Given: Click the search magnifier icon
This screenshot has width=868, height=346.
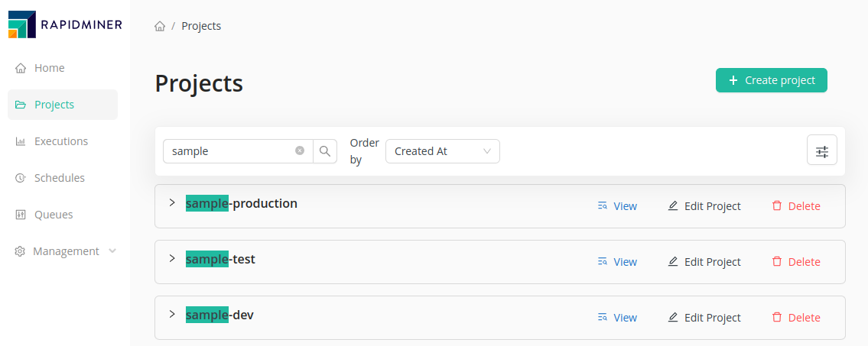Looking at the screenshot, I should 325,151.
